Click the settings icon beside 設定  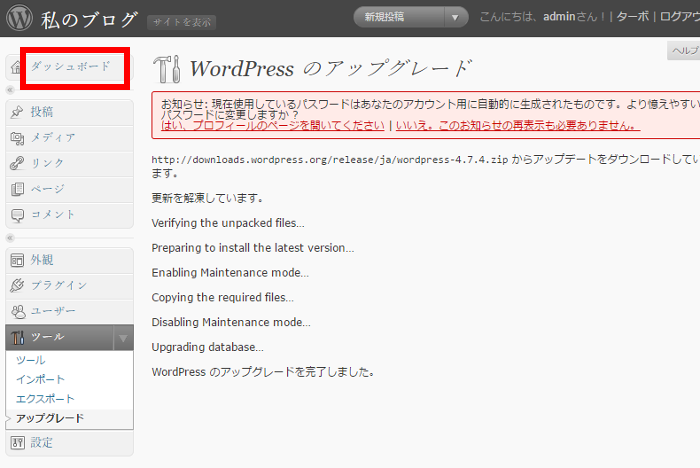17,443
